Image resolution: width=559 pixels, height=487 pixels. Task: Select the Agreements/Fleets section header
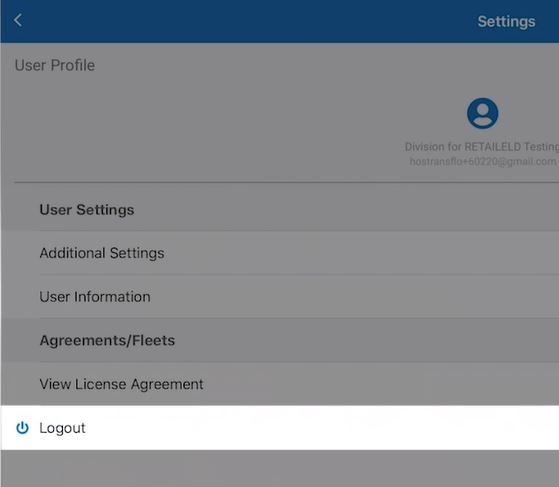coord(107,340)
